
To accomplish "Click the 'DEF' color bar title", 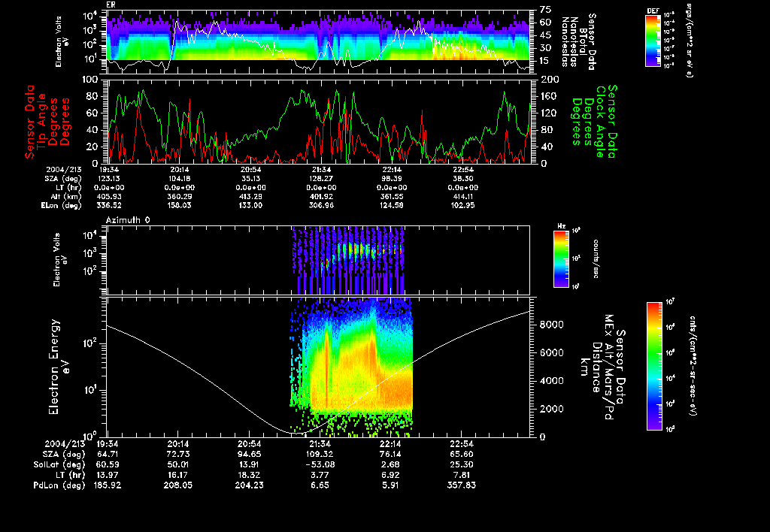I will [x=653, y=11].
